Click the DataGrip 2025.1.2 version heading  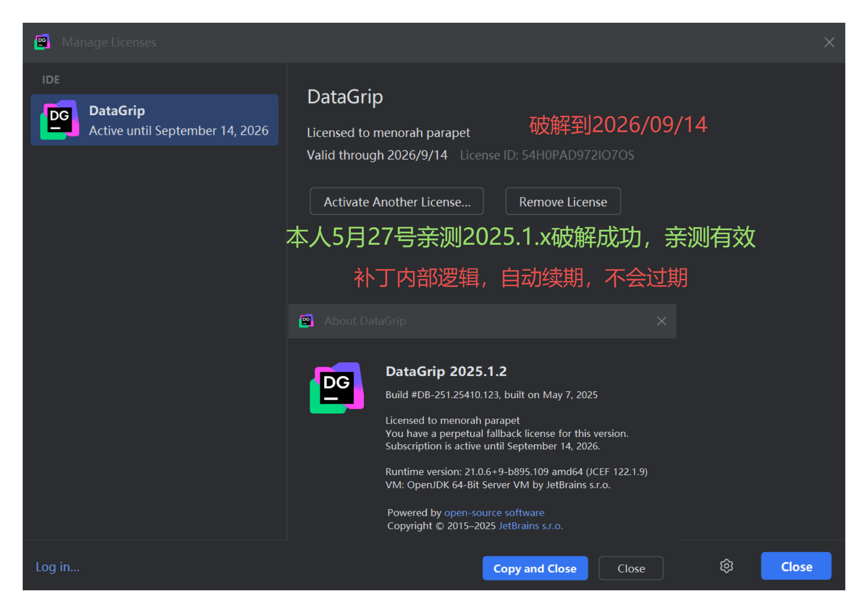pyautogui.click(x=446, y=371)
